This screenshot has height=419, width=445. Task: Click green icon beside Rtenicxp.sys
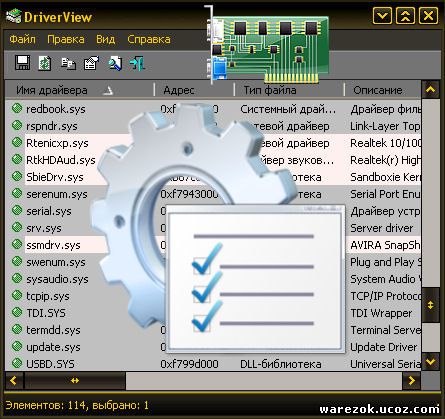pos(17,142)
